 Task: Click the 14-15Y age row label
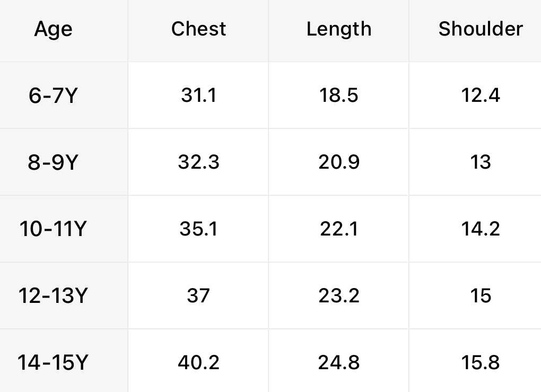[53, 363]
